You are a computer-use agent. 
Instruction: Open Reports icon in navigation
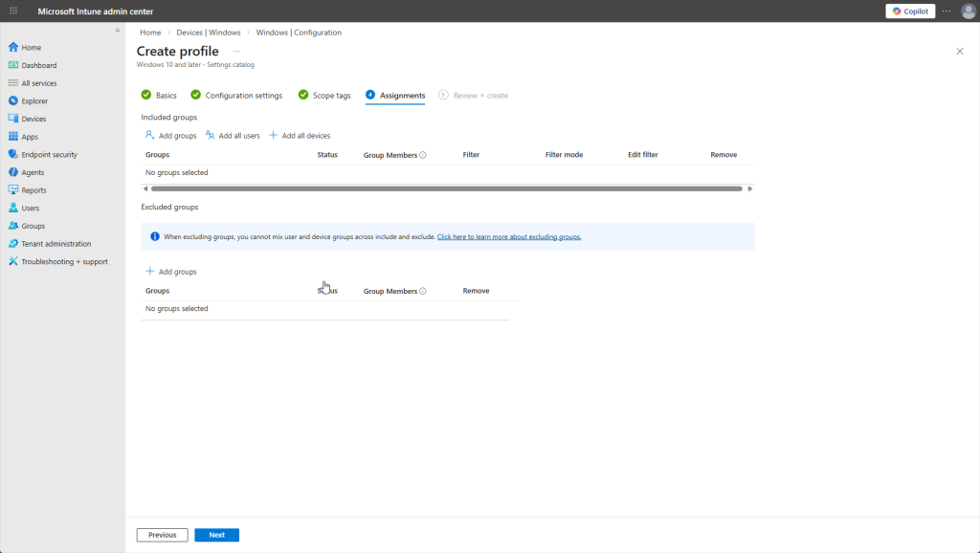point(13,190)
